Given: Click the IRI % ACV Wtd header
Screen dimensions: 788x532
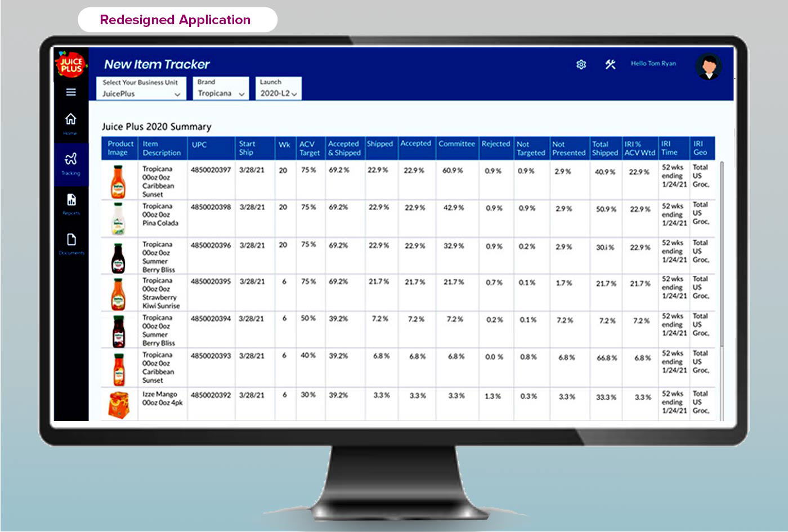Looking at the screenshot, I should pyautogui.click(x=639, y=149).
